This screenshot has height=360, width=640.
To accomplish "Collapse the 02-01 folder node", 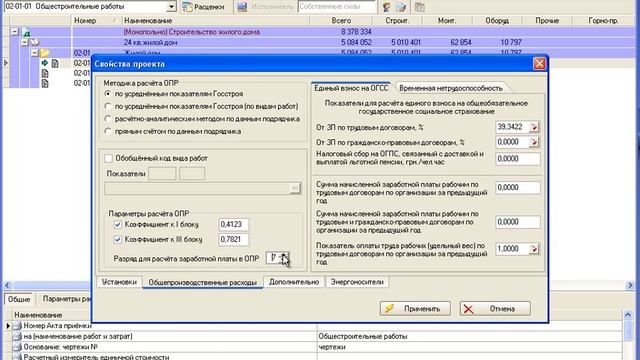I will (x=35, y=53).
